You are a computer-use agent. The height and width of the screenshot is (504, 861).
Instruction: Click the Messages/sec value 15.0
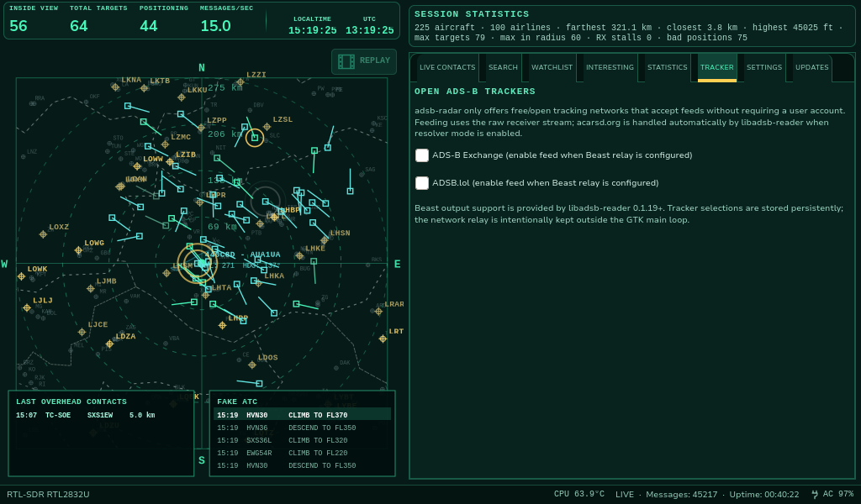(x=215, y=26)
